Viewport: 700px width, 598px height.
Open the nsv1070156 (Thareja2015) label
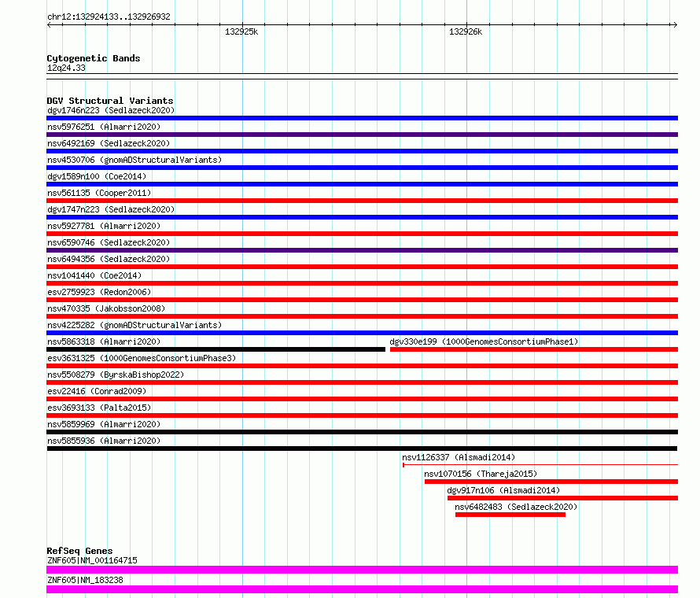(x=481, y=474)
